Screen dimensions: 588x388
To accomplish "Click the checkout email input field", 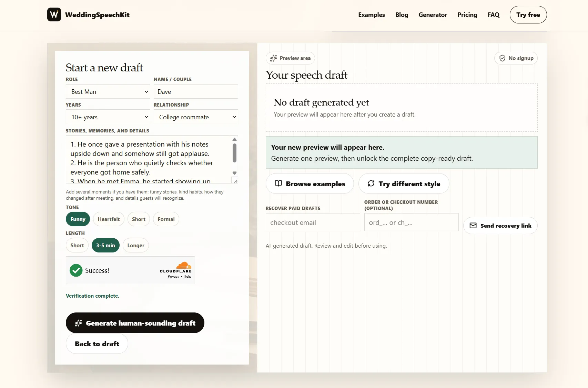I will tap(313, 222).
